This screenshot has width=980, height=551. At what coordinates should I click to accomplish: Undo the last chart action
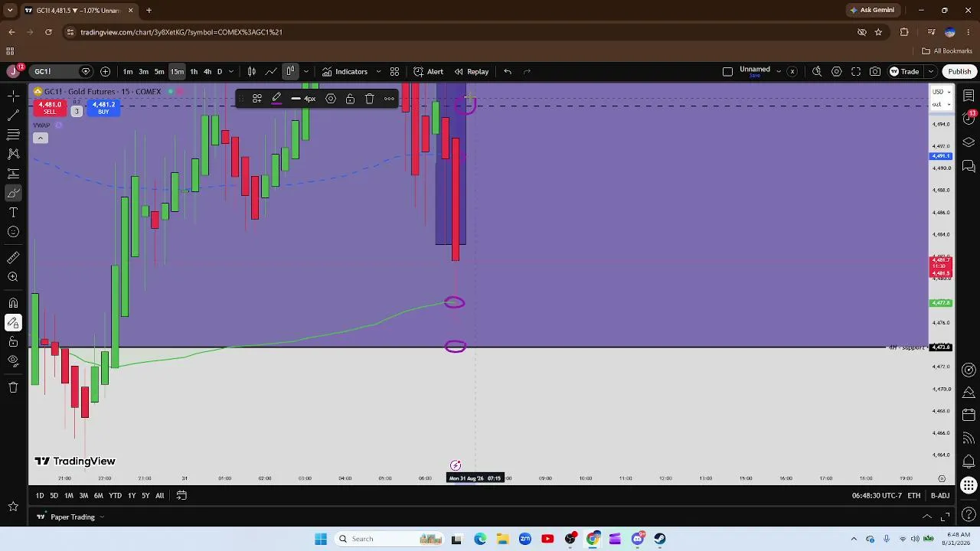coord(508,71)
